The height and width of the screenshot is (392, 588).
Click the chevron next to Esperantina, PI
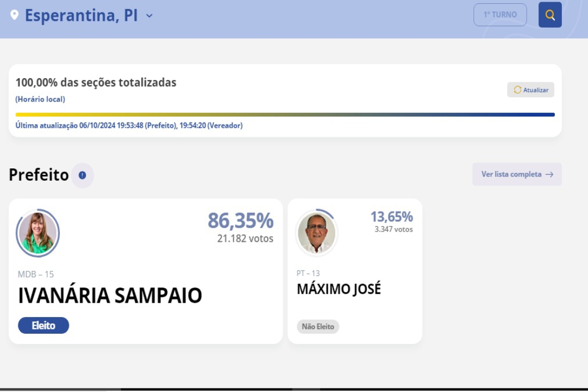point(149,16)
